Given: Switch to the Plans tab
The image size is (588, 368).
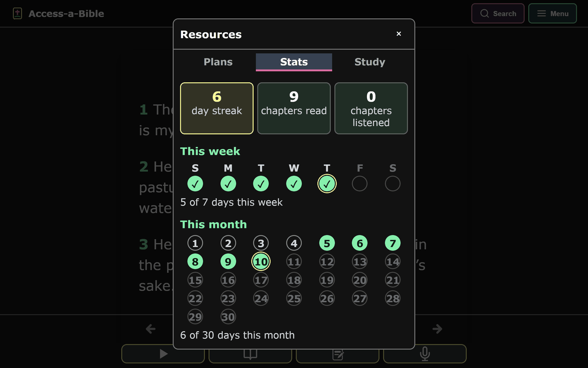Looking at the screenshot, I should (x=218, y=62).
